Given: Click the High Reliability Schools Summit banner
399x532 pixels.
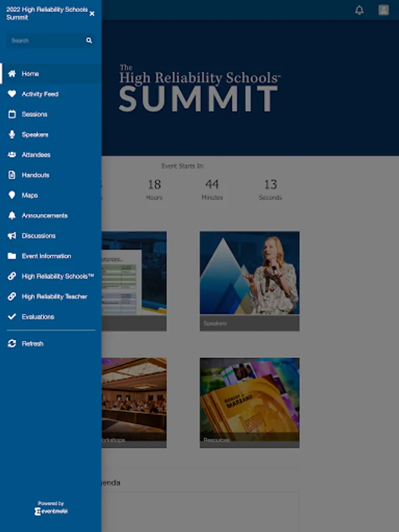Looking at the screenshot, I should click(x=251, y=88).
